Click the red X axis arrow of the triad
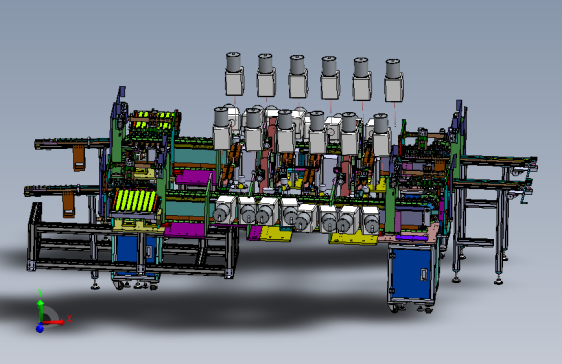Viewport: 562px width, 364px height. tap(54, 322)
